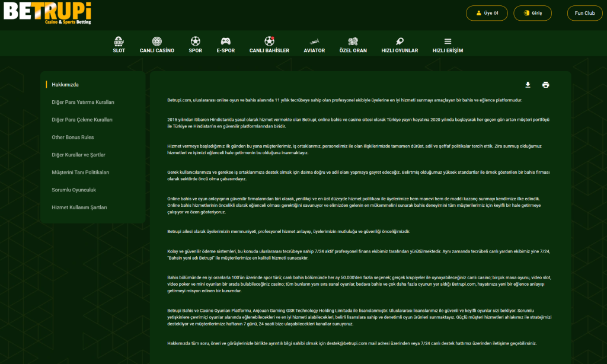Screen dimensions: 607x364
Task: Open Müşterini Tanı Politikaları
Action: coord(81,173)
